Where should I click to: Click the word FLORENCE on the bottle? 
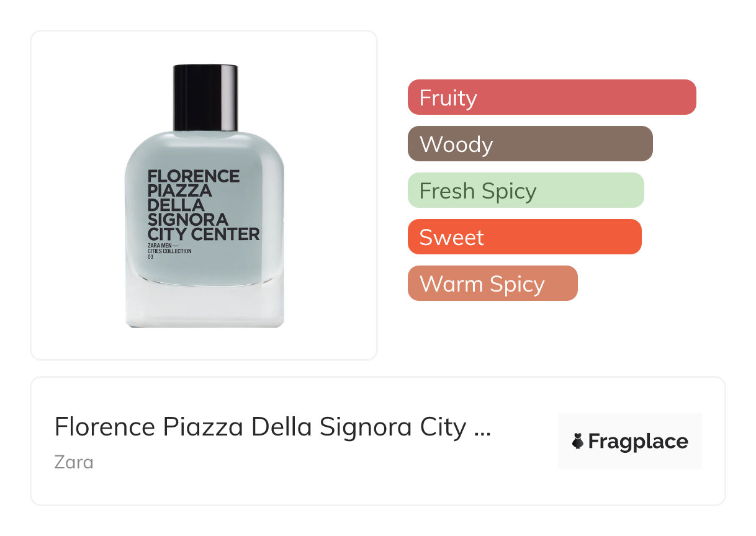click(x=193, y=176)
